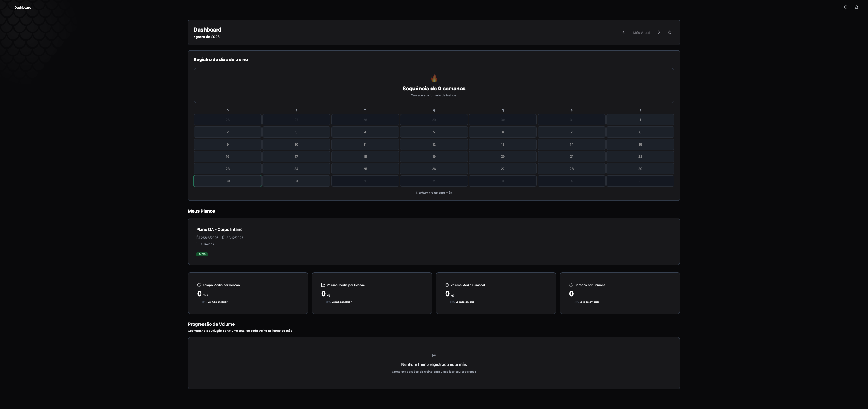This screenshot has width=868, height=409.
Task: Click start date icon beside 25/08/2026
Action: click(x=198, y=237)
